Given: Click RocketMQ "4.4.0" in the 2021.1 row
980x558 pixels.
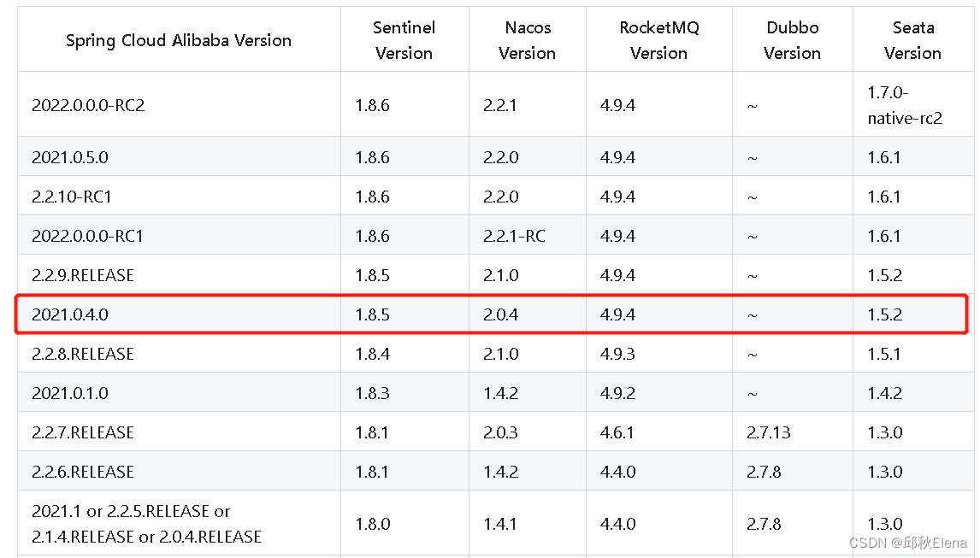Looking at the screenshot, I should 617,524.
